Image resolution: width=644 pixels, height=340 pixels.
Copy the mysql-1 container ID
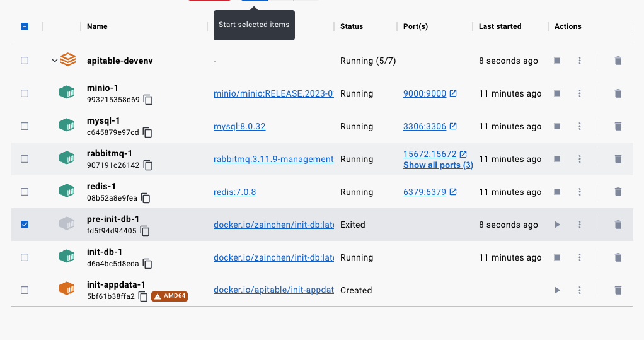[x=147, y=133]
